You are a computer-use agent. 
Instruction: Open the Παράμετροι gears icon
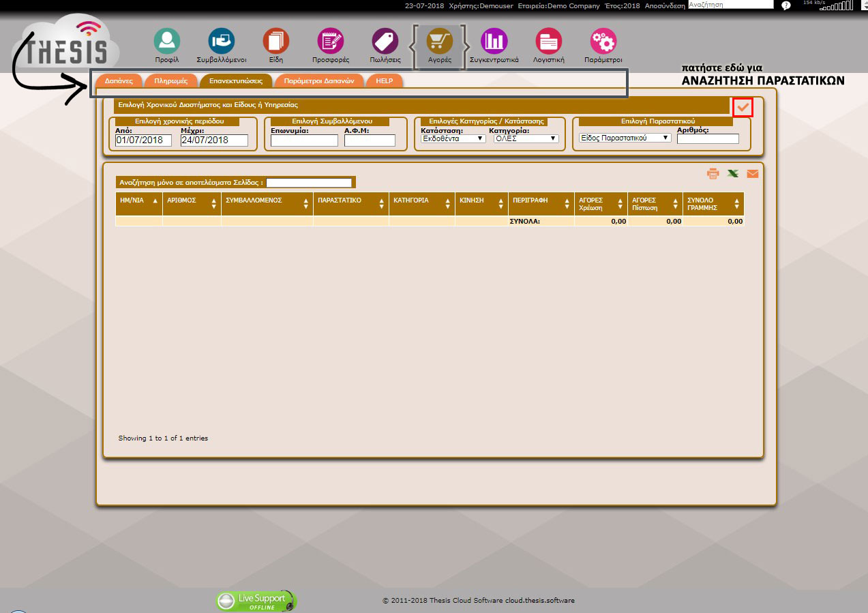(603, 42)
